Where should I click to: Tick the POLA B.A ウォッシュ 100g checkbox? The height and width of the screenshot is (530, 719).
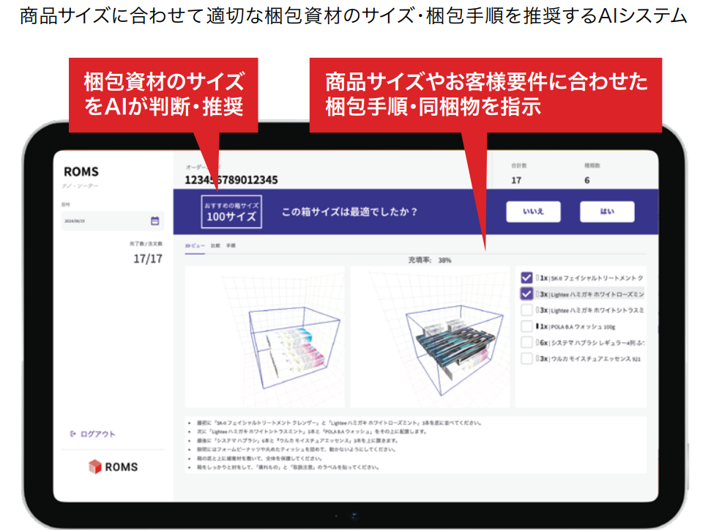tap(527, 325)
